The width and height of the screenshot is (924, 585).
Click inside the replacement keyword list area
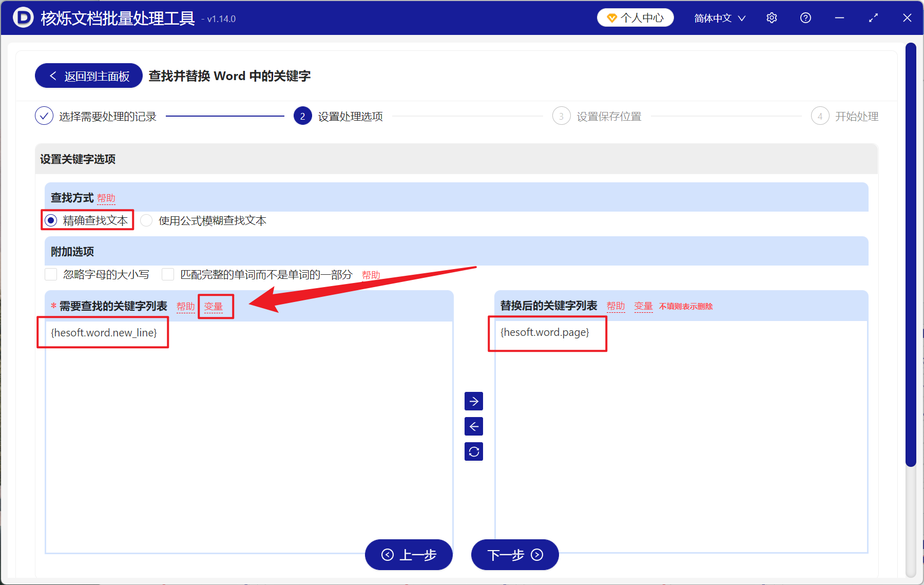coord(678,437)
